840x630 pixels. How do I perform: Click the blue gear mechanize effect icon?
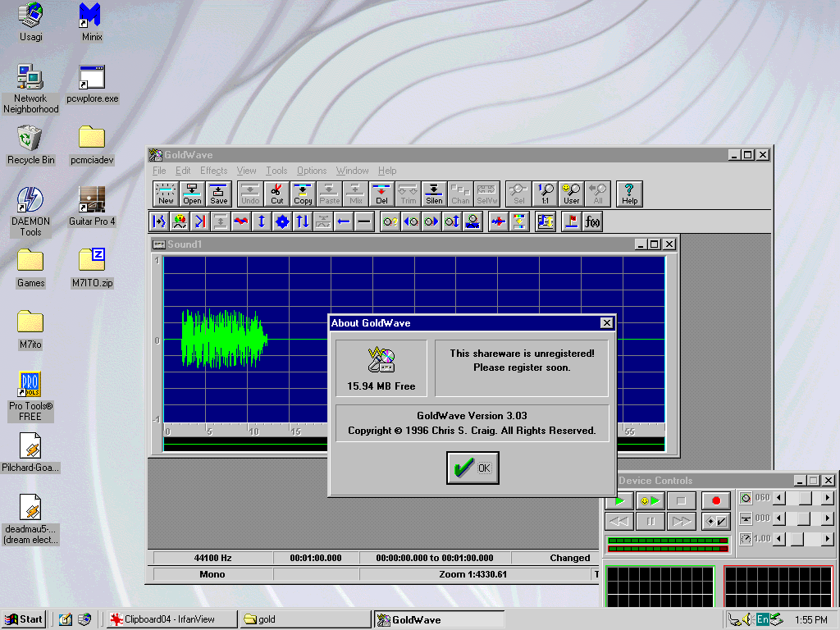tap(282, 221)
